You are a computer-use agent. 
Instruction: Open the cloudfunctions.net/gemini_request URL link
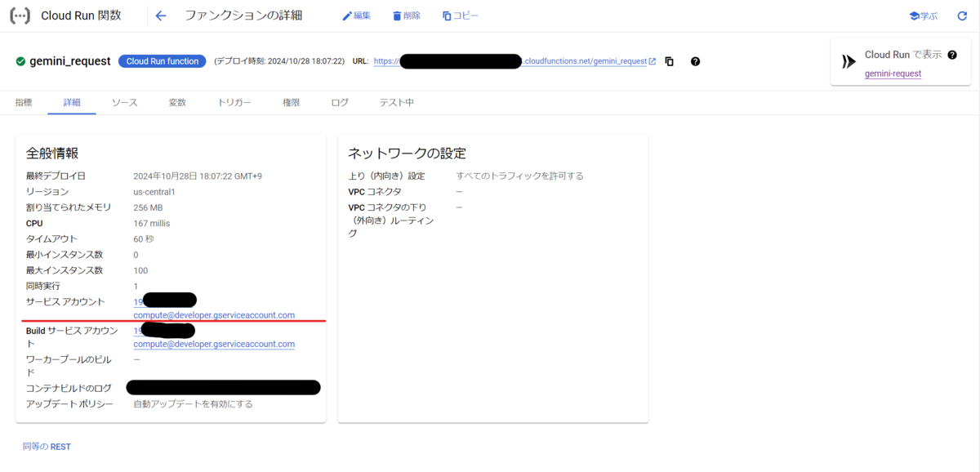click(585, 61)
